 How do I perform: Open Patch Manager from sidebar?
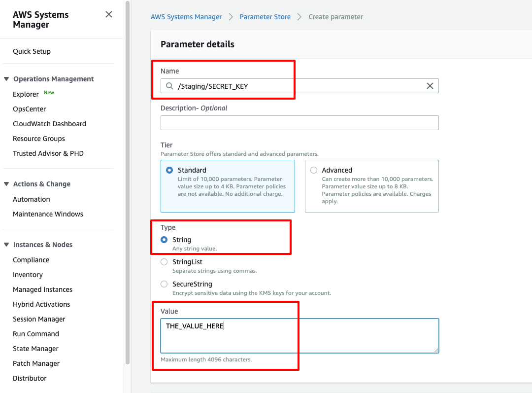pyautogui.click(x=36, y=363)
